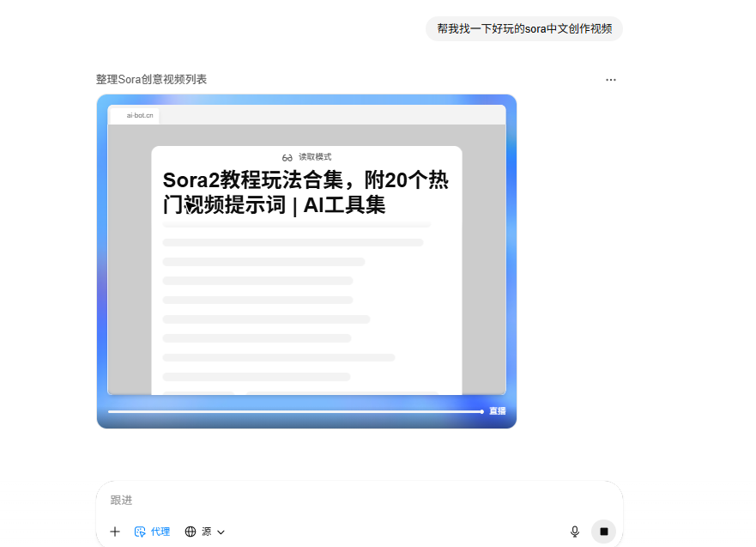Click the user message about sora videos
This screenshot has height=547, width=756.
tap(523, 28)
